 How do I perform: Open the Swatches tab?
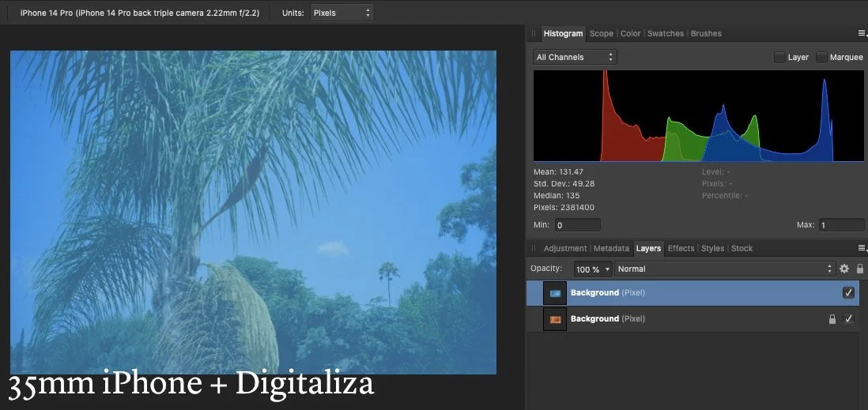pos(666,34)
